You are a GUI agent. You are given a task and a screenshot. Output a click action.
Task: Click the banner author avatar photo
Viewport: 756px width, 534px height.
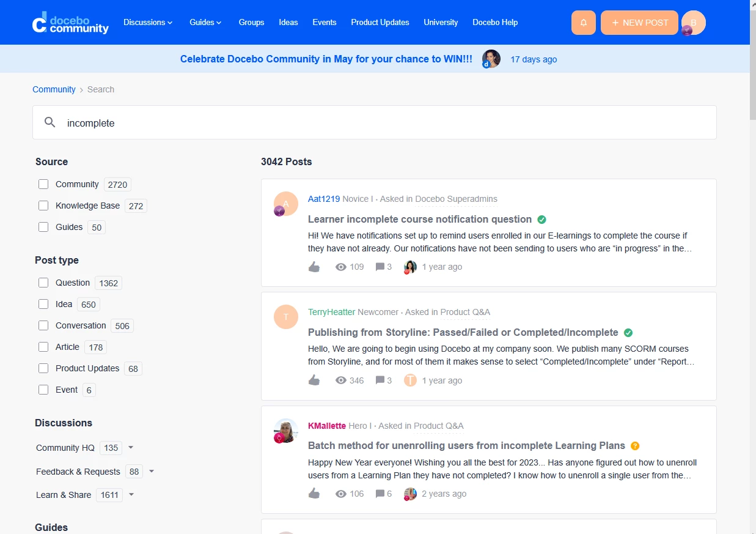click(x=491, y=59)
